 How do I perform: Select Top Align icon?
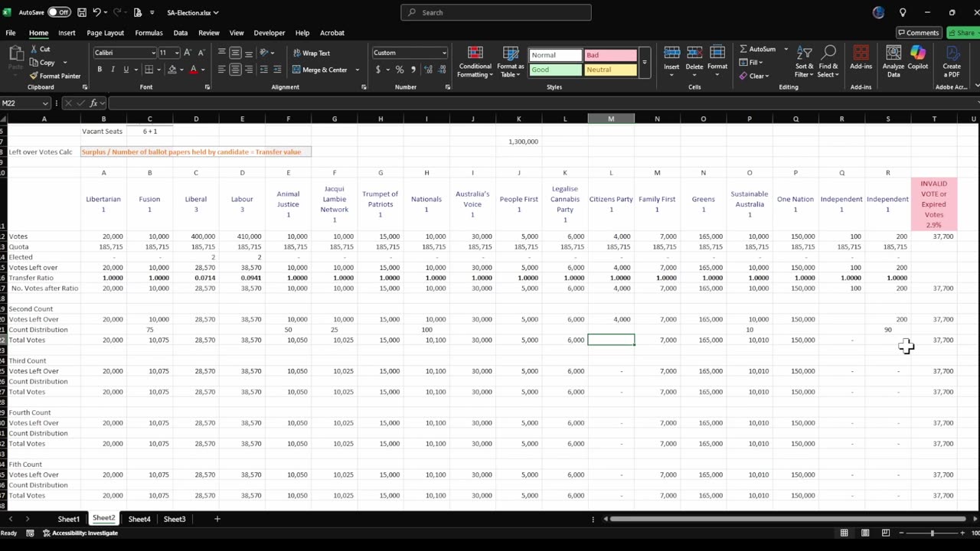(222, 53)
